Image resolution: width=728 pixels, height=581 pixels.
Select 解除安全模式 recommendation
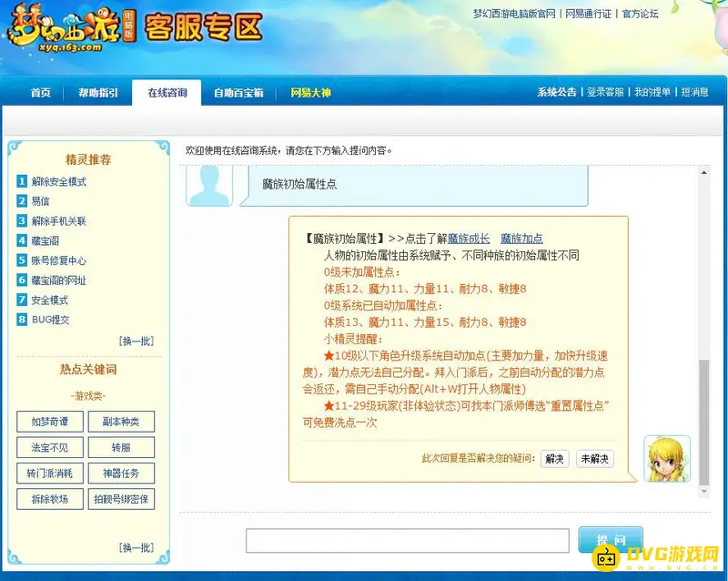(59, 182)
